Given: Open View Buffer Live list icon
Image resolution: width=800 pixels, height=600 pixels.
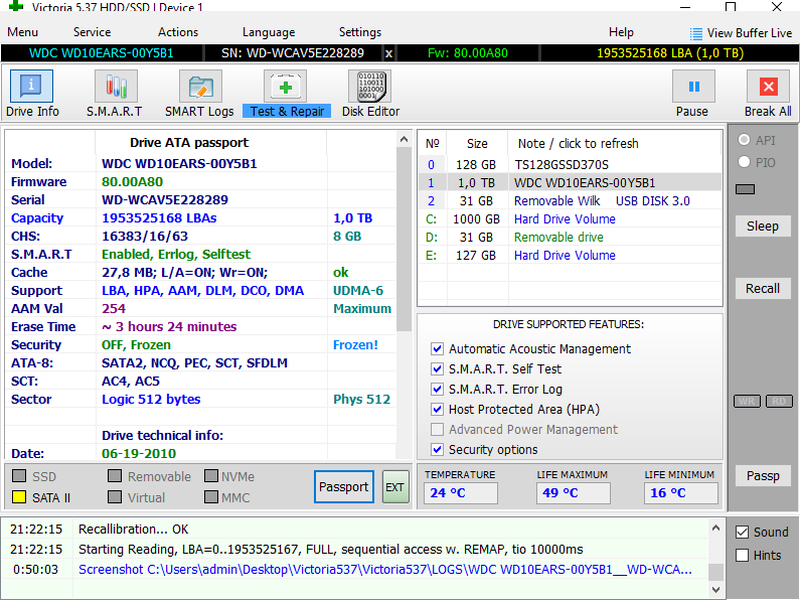Looking at the screenshot, I should click(x=695, y=34).
